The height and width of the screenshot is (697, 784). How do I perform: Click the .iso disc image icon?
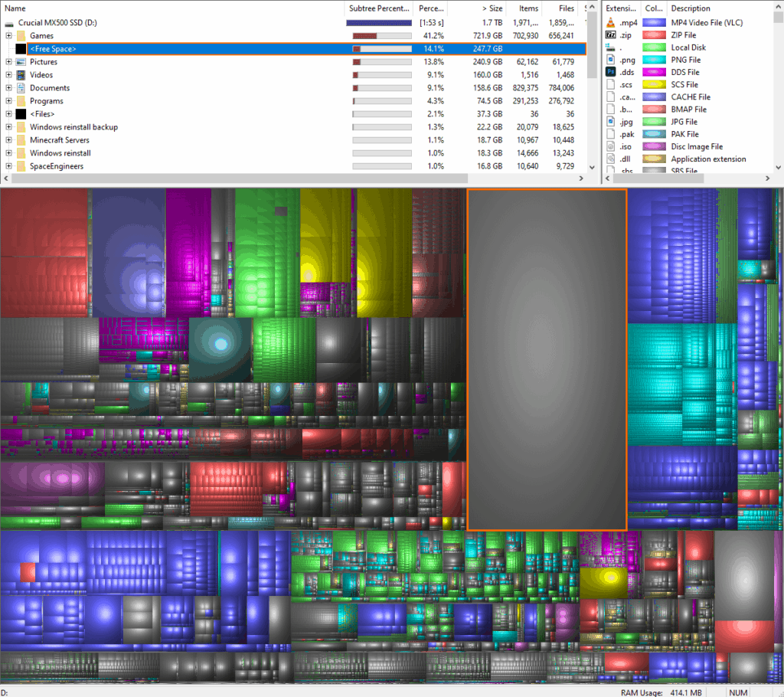(610, 146)
